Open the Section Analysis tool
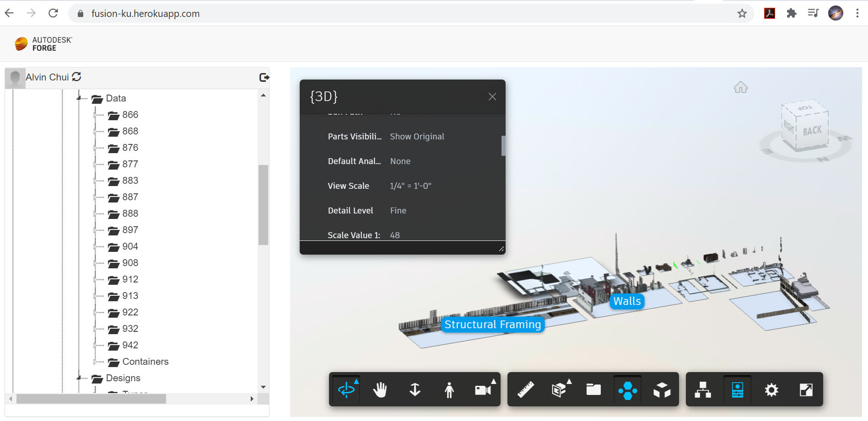The width and height of the screenshot is (868, 421). coord(559,390)
